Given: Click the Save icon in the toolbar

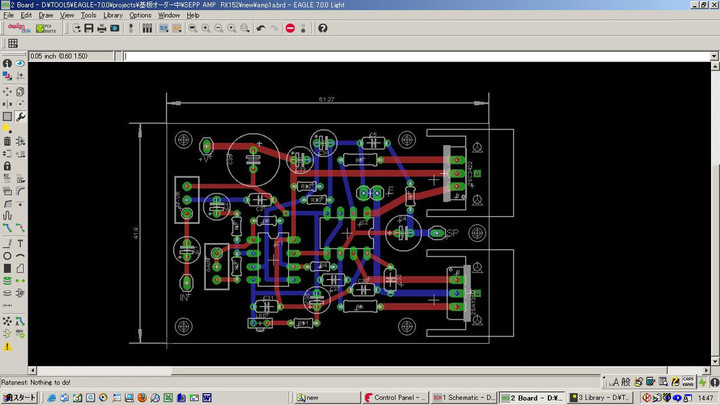Looking at the screenshot, I should pos(88,28).
